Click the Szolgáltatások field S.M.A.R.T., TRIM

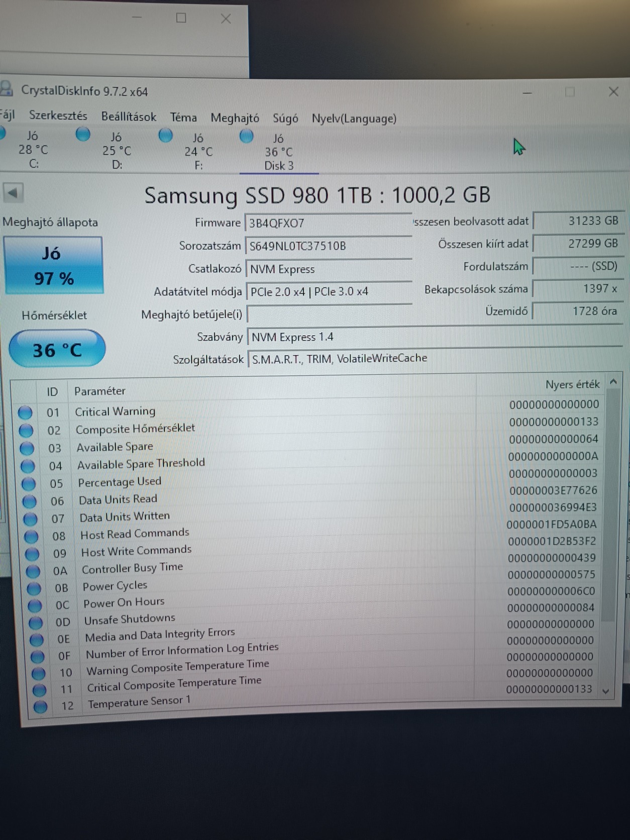[435, 358]
